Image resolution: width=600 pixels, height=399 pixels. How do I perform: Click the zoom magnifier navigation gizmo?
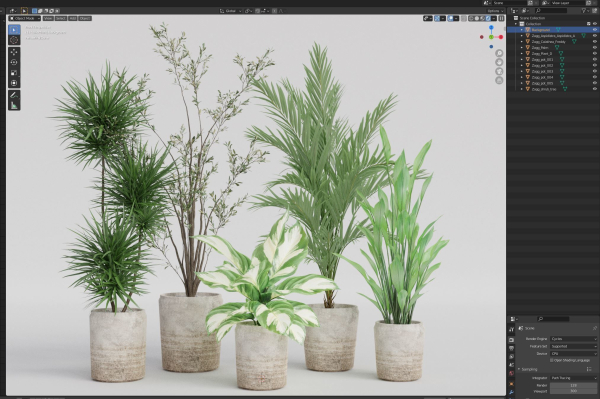click(x=499, y=53)
